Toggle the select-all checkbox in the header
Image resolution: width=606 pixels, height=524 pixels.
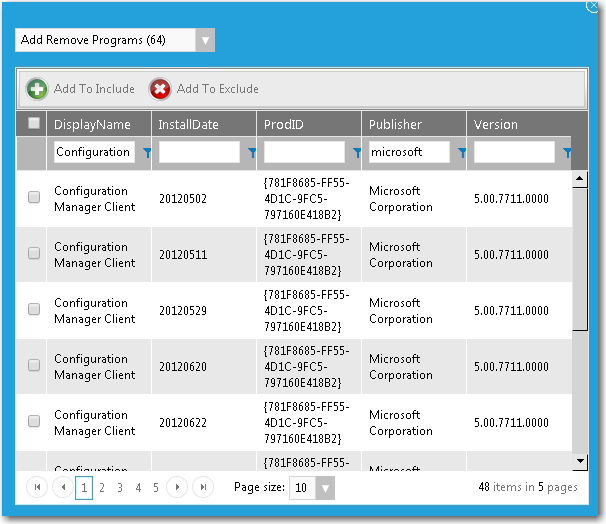click(34, 123)
